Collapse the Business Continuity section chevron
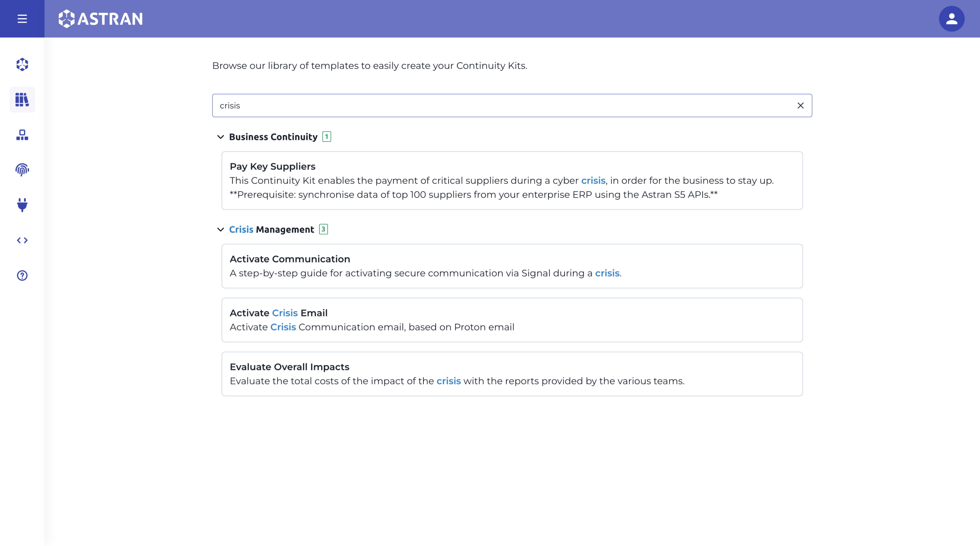 [221, 137]
